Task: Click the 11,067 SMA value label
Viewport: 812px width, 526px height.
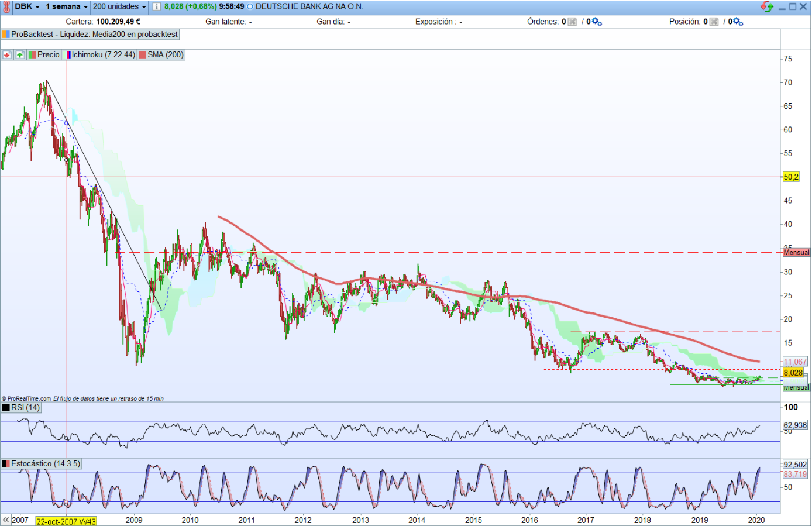Action: coord(795,362)
